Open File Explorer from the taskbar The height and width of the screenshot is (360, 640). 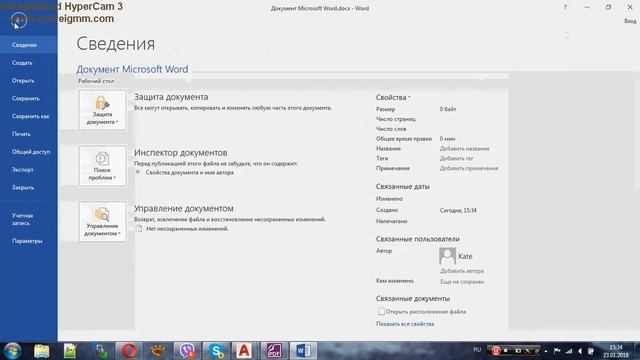point(41,351)
